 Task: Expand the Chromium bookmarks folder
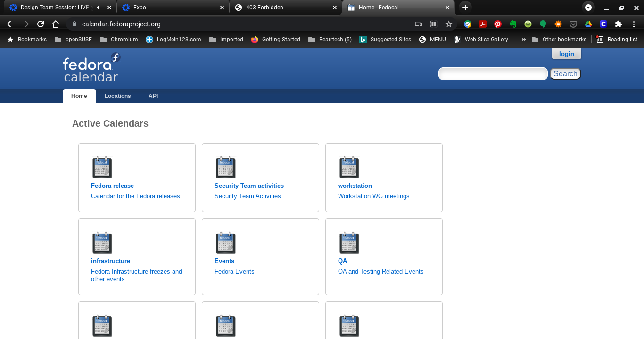coord(119,40)
